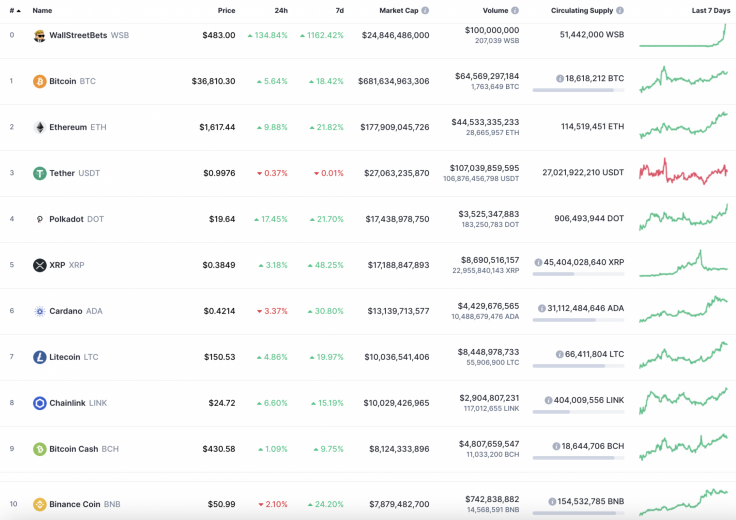The image size is (736, 520).
Task: Open the Tether USDT coin page
Action: pos(75,173)
